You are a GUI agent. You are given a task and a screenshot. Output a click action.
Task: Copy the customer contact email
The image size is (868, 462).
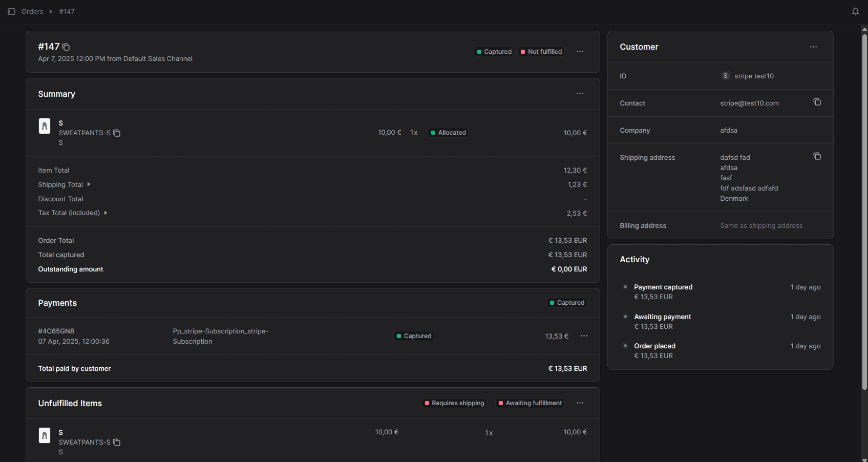816,102
